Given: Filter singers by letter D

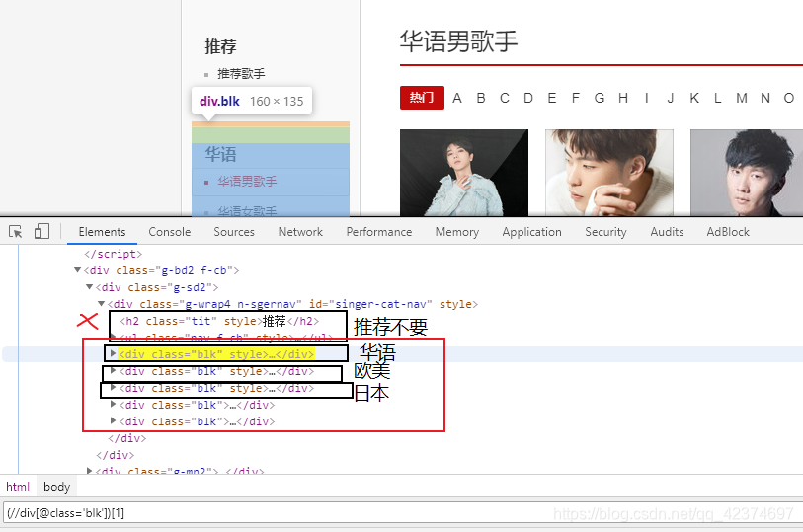Looking at the screenshot, I should click(x=528, y=98).
